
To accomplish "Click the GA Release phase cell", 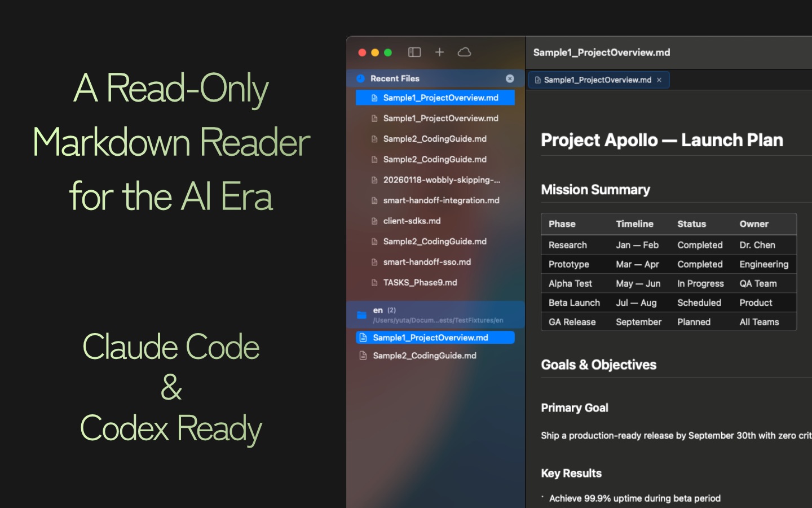I will click(572, 322).
